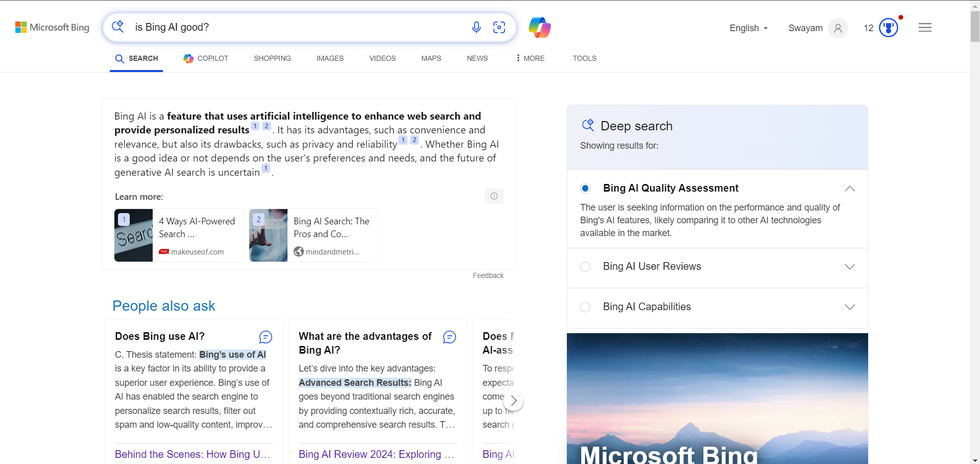Select the Bing AI Capabilities radio button
Image resolution: width=980 pixels, height=464 pixels.
[x=585, y=307]
